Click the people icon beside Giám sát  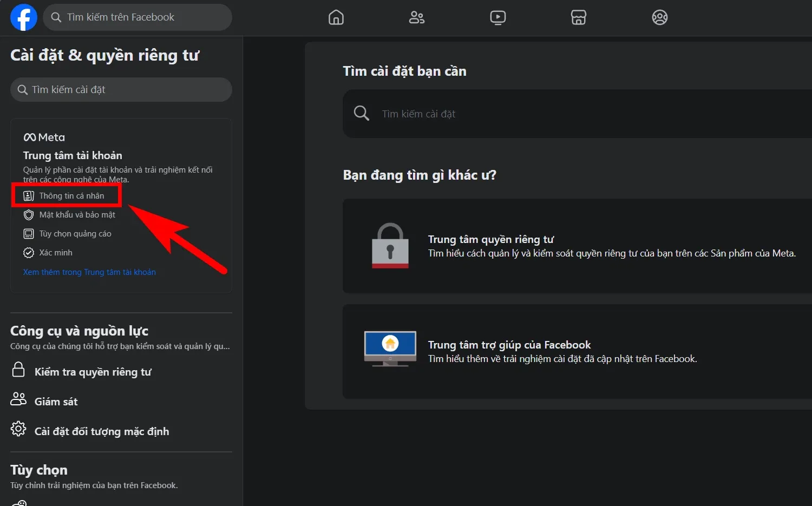click(18, 399)
